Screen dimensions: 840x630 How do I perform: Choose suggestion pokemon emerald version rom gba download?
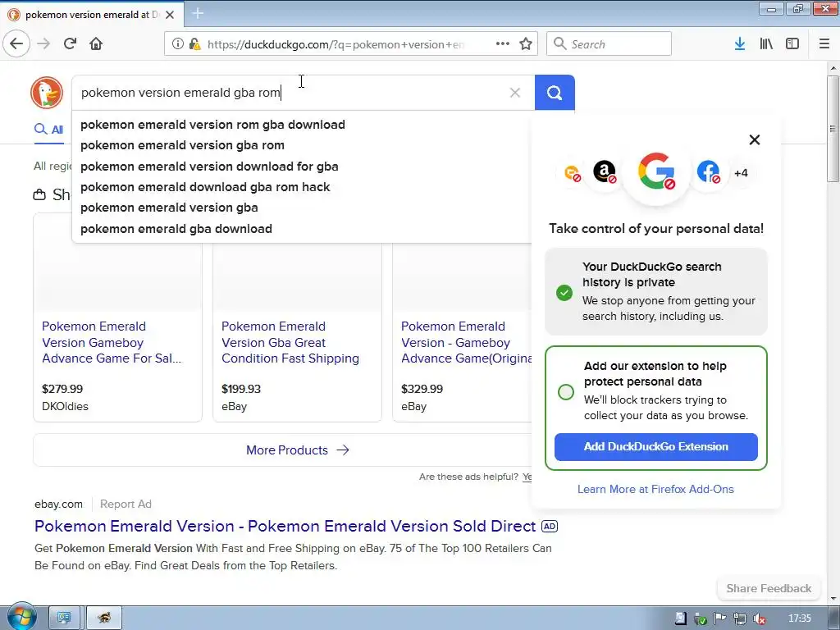212,125
